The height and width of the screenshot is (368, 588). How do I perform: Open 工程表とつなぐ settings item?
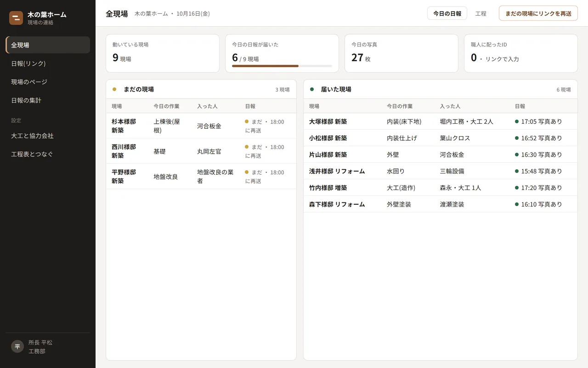coord(48,154)
